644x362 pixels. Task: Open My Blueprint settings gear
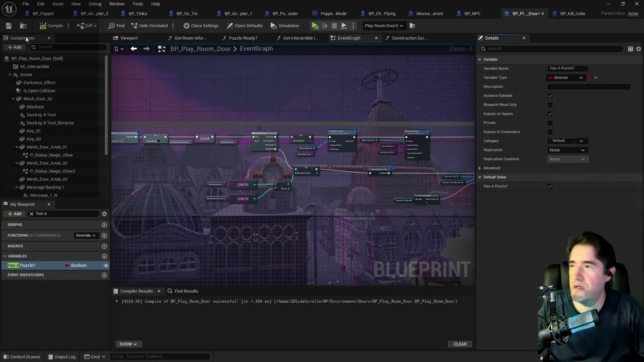[104, 214]
